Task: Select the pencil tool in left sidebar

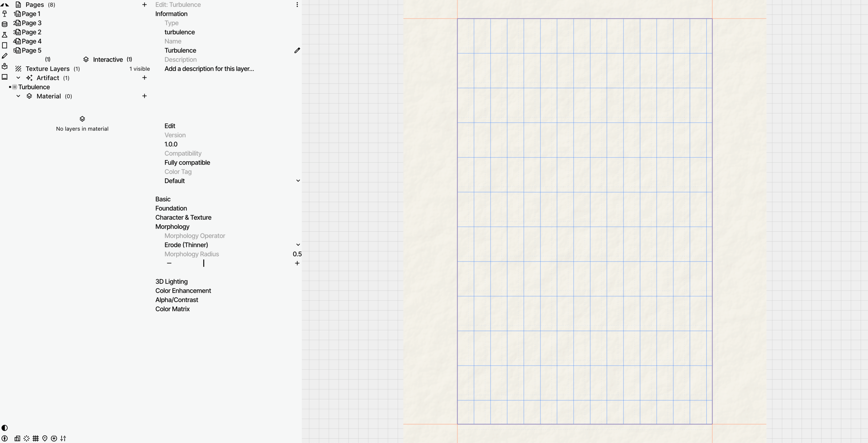Action: (5, 56)
